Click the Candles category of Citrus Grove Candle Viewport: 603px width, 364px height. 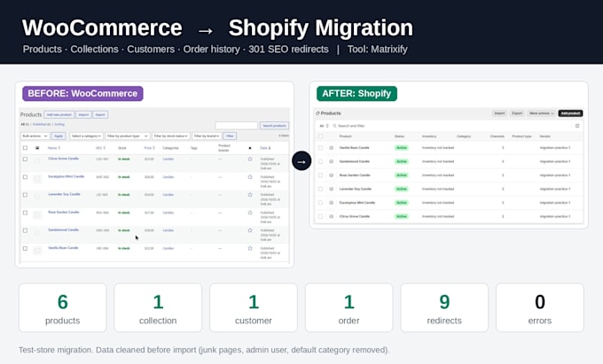(168, 159)
